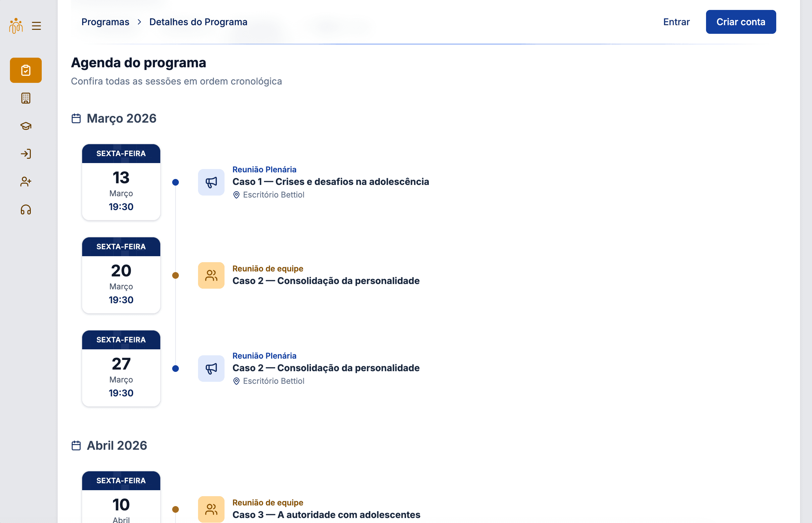Click the location pin next to Escritório Bettiol
The width and height of the screenshot is (812, 523).
coord(236,195)
